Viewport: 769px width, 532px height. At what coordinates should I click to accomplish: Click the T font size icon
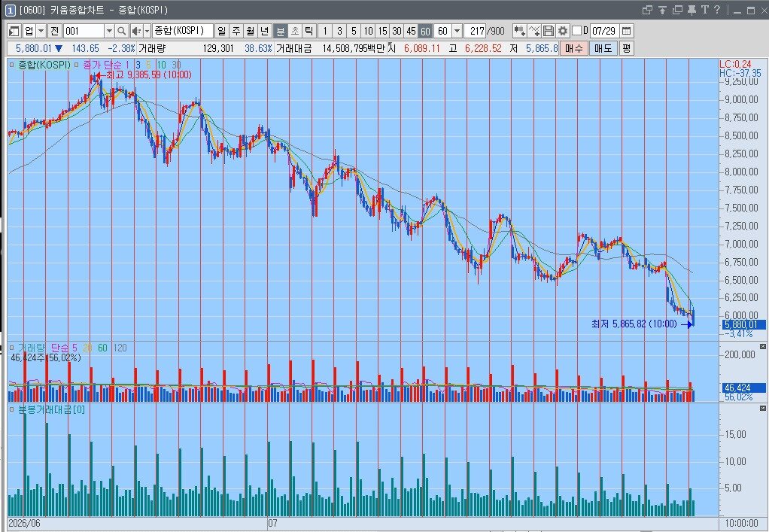[x=705, y=10]
